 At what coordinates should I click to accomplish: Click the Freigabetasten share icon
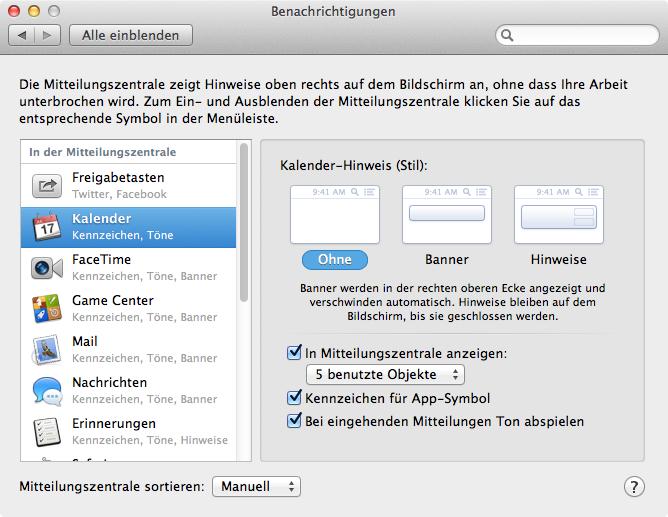47,186
